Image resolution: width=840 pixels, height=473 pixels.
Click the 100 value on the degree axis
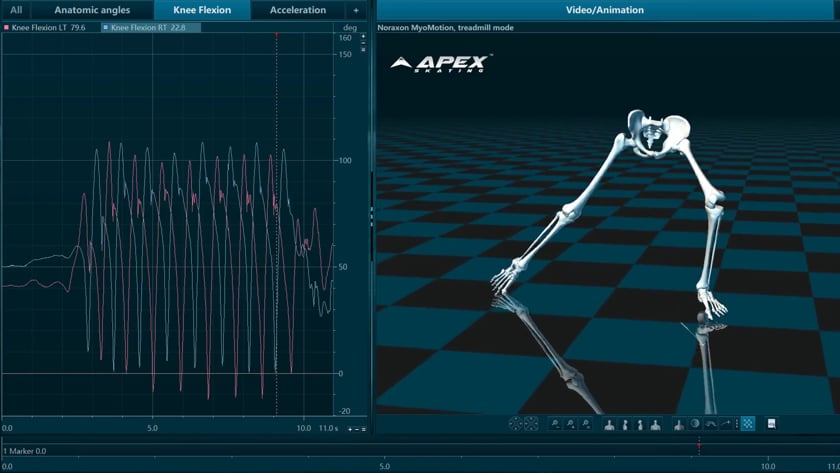click(x=345, y=160)
